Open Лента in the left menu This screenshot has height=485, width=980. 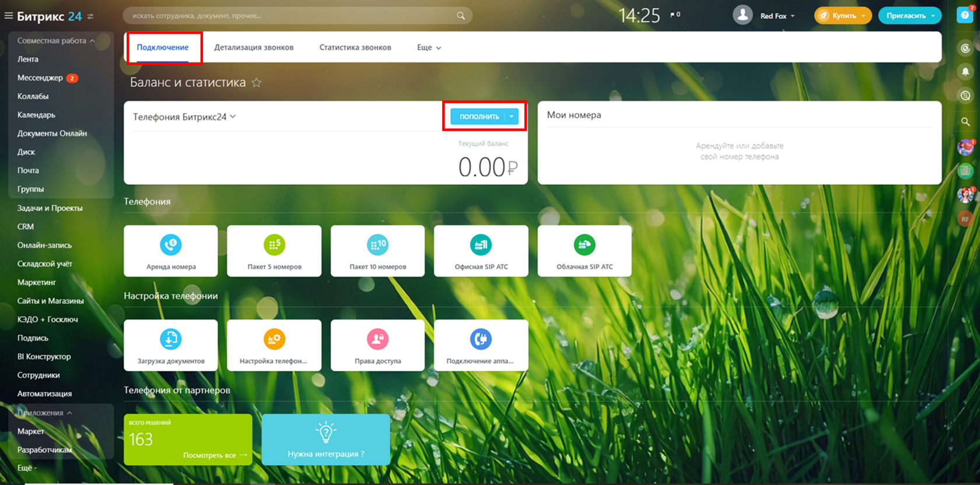[28, 59]
